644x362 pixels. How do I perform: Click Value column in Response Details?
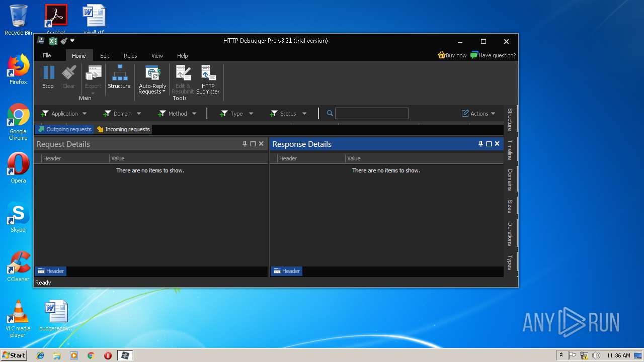(x=425, y=158)
